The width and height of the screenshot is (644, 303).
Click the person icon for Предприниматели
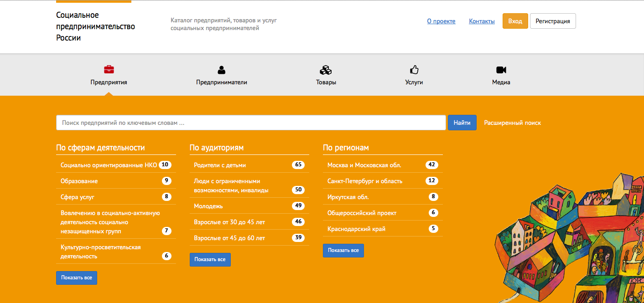coord(222,70)
